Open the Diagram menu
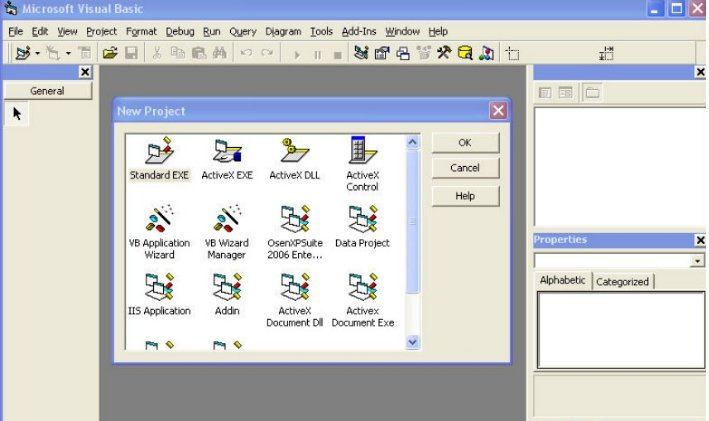Image resolution: width=709 pixels, height=421 pixels. 283,31
